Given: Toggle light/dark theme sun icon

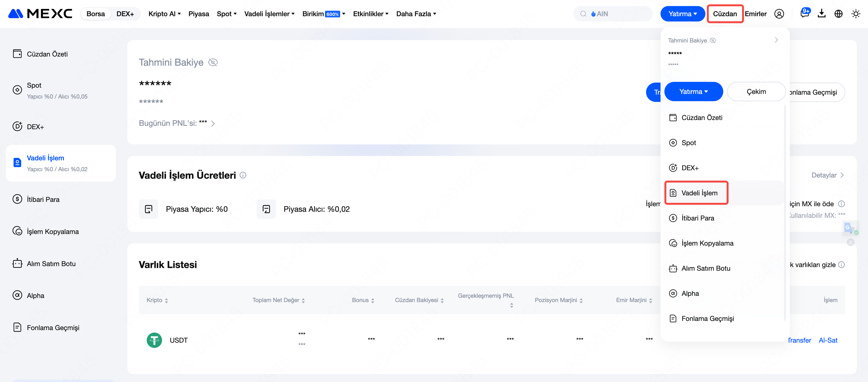Looking at the screenshot, I should [855, 14].
